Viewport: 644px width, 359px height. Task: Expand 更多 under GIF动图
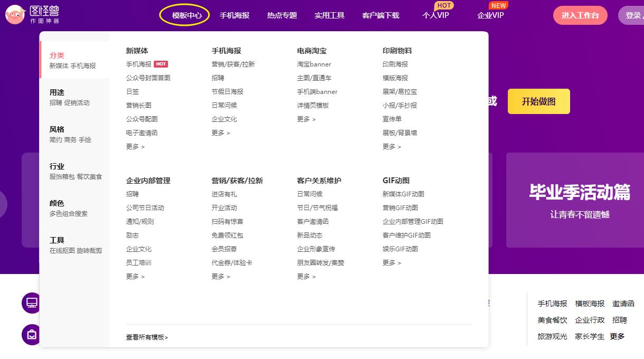392,262
